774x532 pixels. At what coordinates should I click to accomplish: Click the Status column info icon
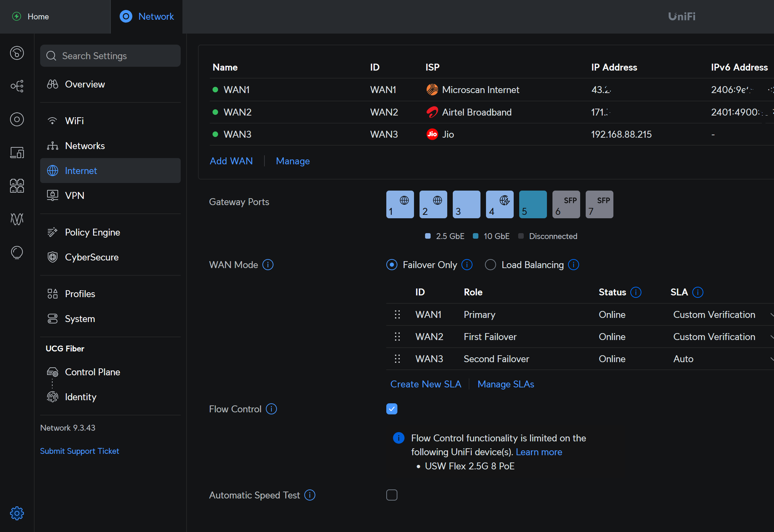(x=636, y=292)
